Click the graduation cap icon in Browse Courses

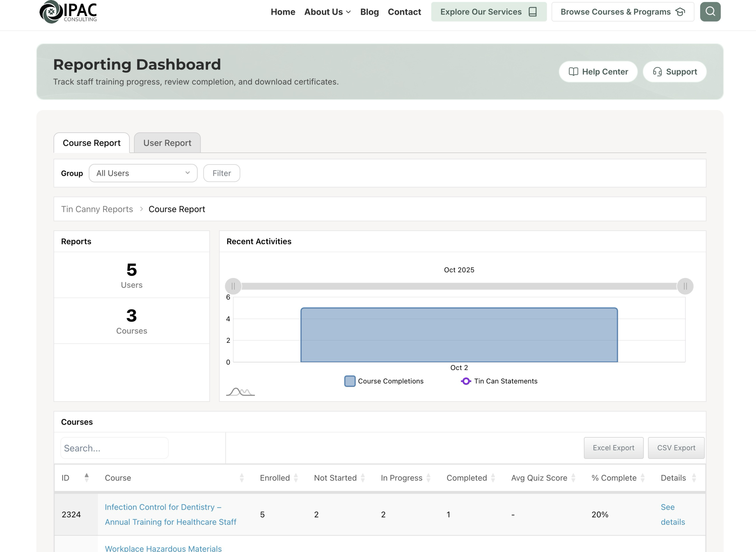pyautogui.click(x=680, y=12)
